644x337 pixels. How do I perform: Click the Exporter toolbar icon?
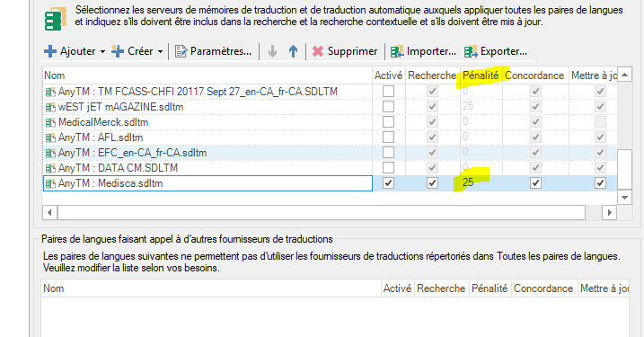tap(471, 51)
